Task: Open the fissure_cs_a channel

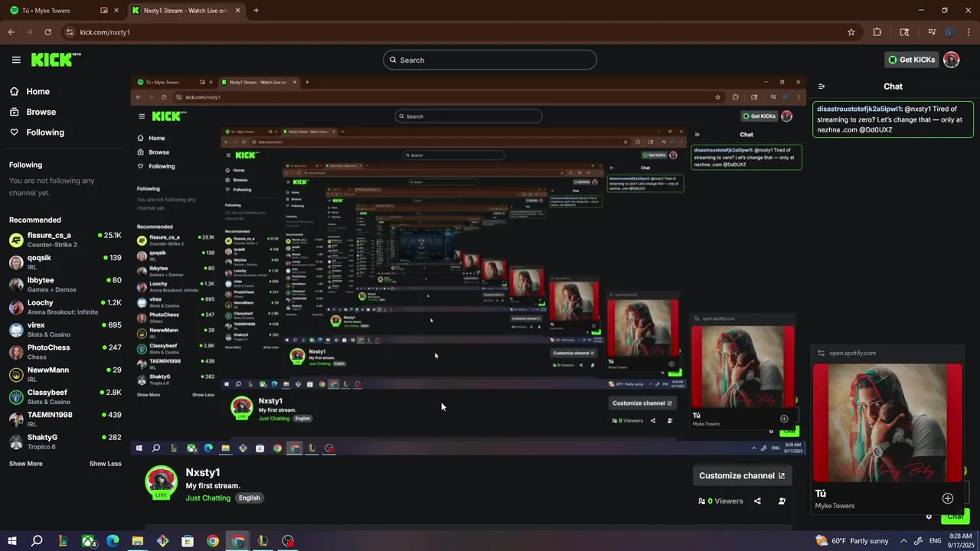Action: pyautogui.click(x=65, y=240)
